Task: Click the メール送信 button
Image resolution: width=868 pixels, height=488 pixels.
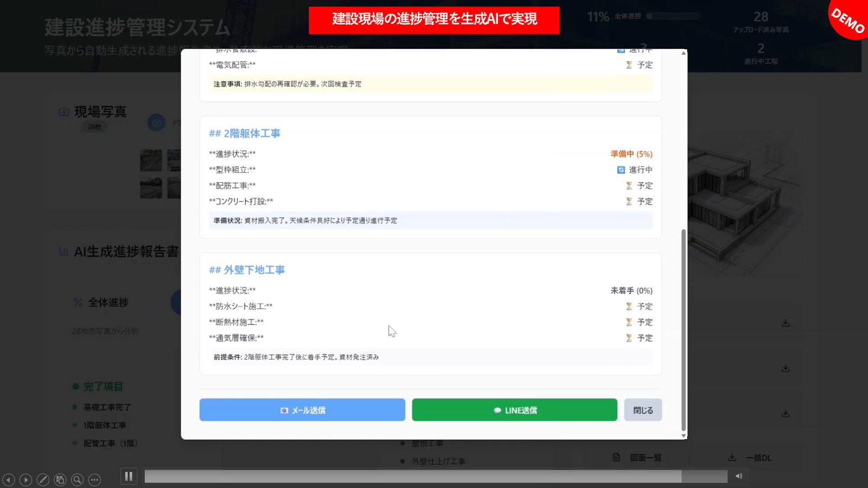Action: pos(302,410)
